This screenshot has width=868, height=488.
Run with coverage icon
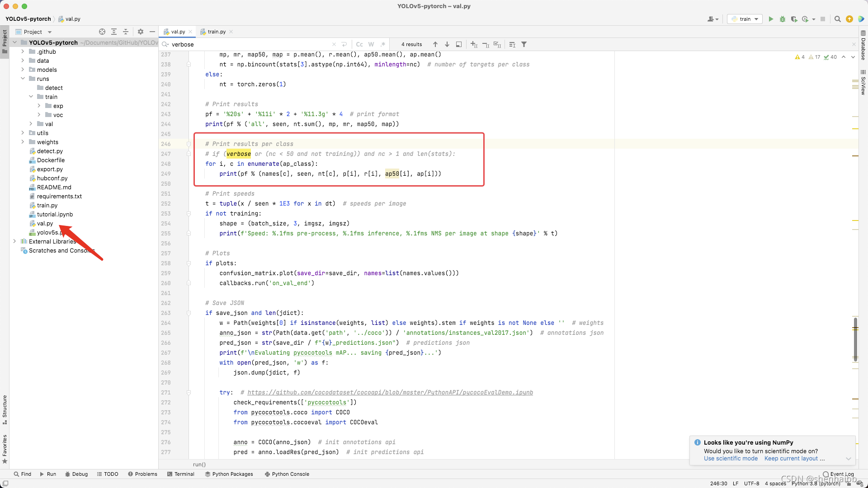pos(794,19)
